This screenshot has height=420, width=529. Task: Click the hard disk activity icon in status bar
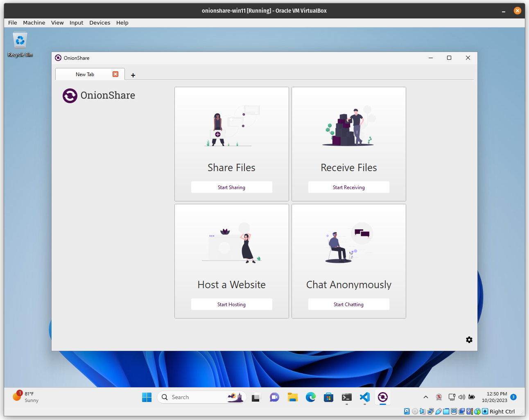pyautogui.click(x=407, y=411)
